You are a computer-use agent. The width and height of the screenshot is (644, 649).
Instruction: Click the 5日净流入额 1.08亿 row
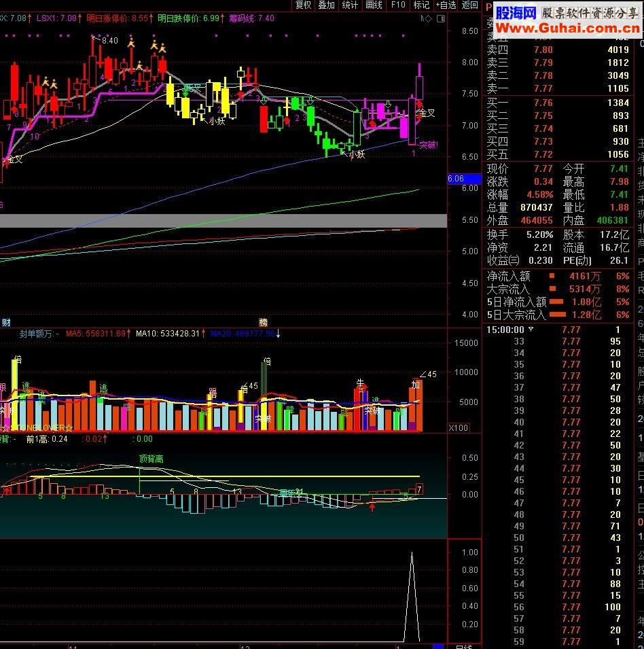(x=558, y=302)
